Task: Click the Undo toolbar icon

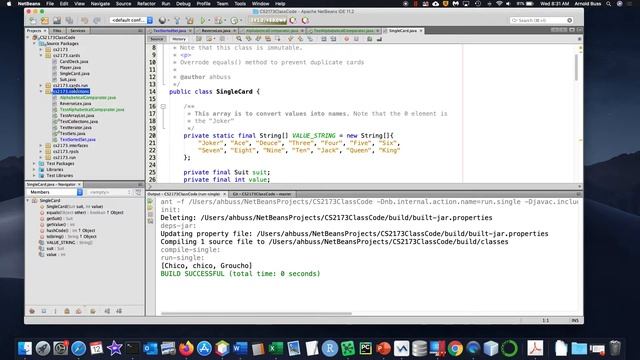Action: [84, 20]
